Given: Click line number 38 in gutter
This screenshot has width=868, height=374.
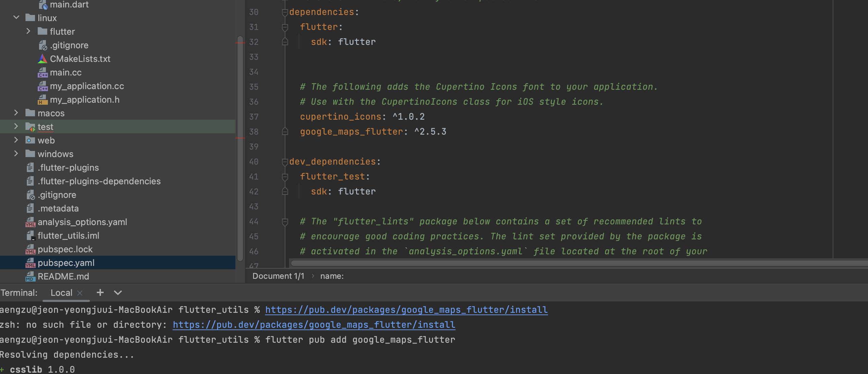Looking at the screenshot, I should [x=254, y=132].
